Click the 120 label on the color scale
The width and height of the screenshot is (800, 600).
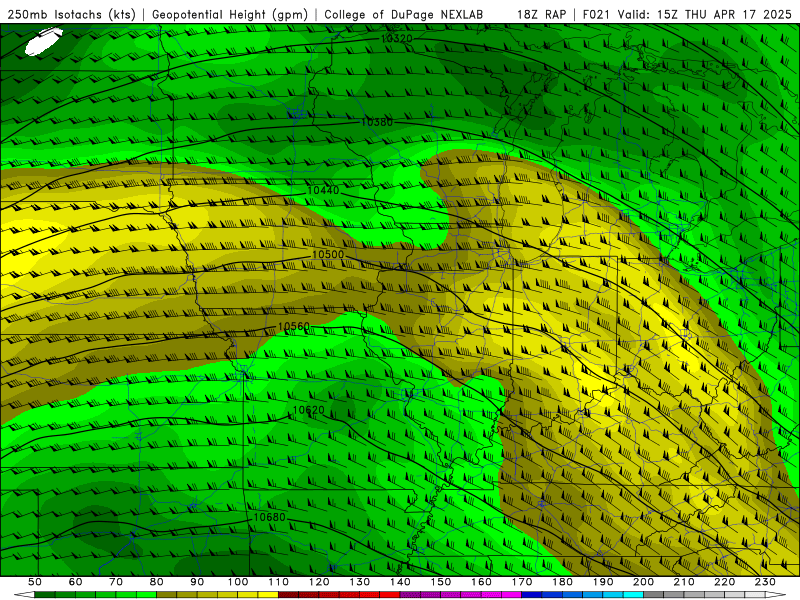[319, 582]
